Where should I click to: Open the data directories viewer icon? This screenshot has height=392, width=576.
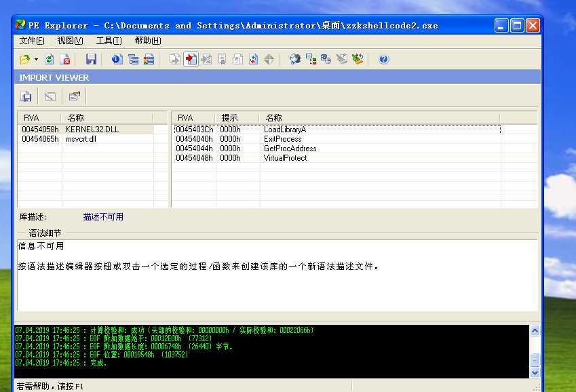[133, 59]
